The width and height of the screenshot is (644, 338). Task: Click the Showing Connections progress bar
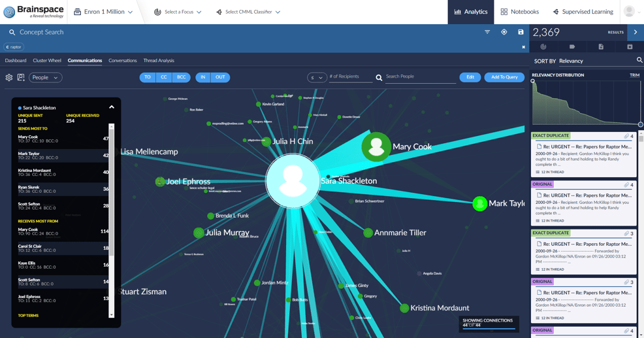click(489, 329)
